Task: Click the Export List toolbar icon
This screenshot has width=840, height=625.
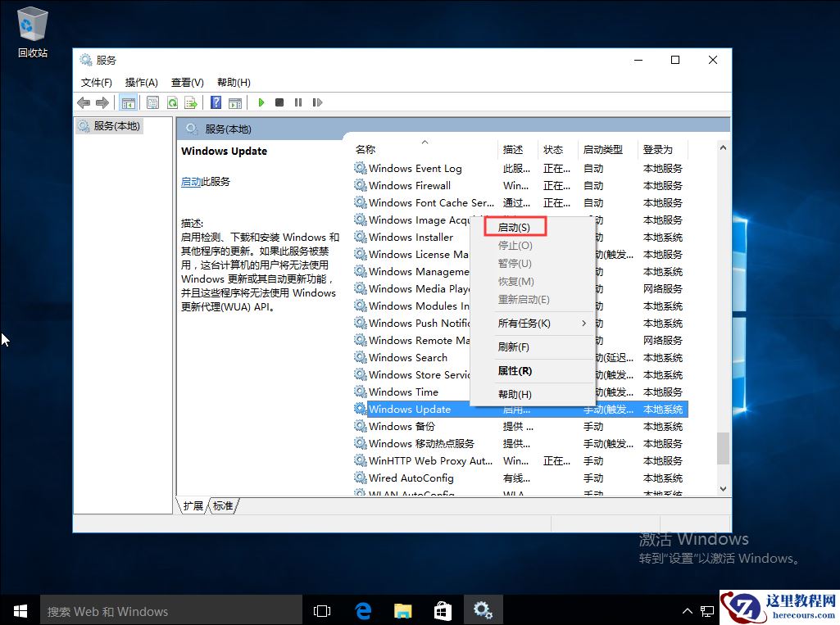Action: point(191,102)
